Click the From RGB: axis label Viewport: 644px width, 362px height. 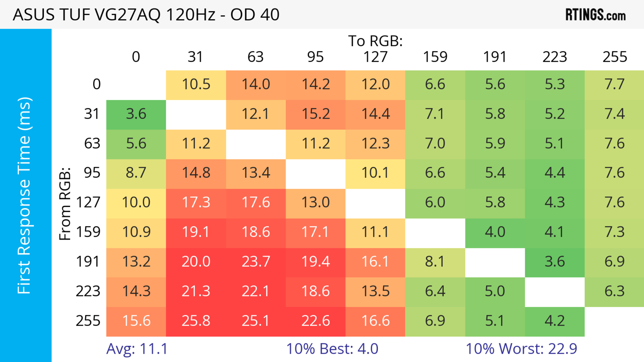(65, 204)
